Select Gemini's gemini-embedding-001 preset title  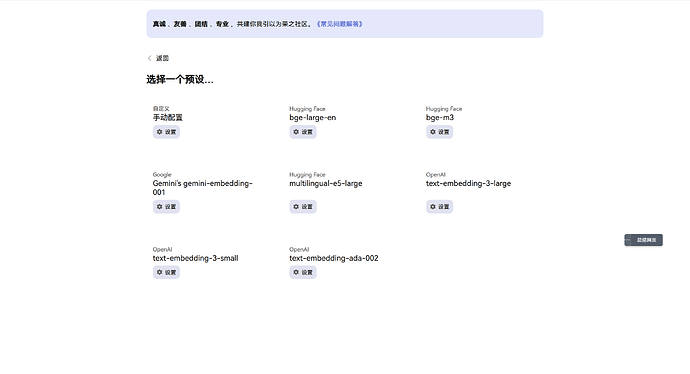[202, 188]
